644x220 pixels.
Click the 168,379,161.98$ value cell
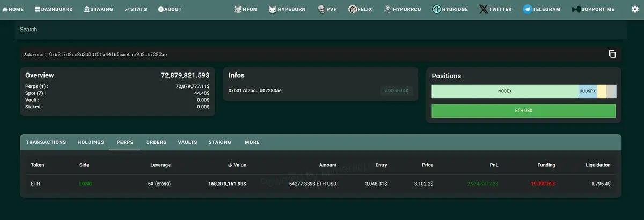[228, 184]
